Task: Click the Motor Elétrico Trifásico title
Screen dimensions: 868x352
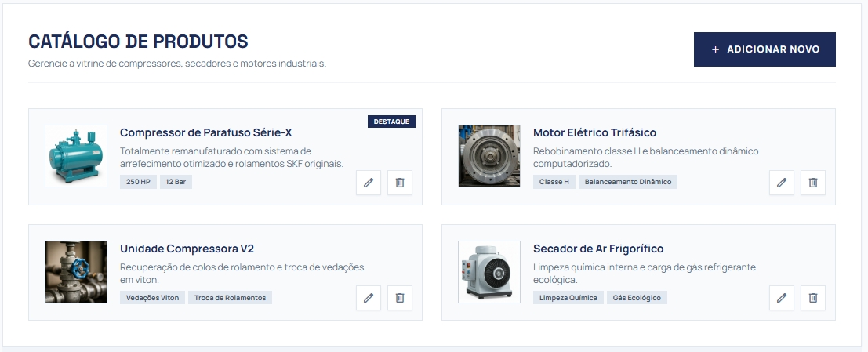Action: point(594,132)
